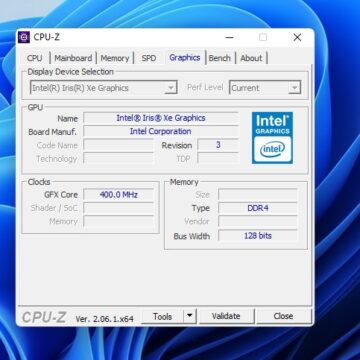Viewport: 360px width, 360px height.
Task: Switch to the About tab
Action: (251, 58)
